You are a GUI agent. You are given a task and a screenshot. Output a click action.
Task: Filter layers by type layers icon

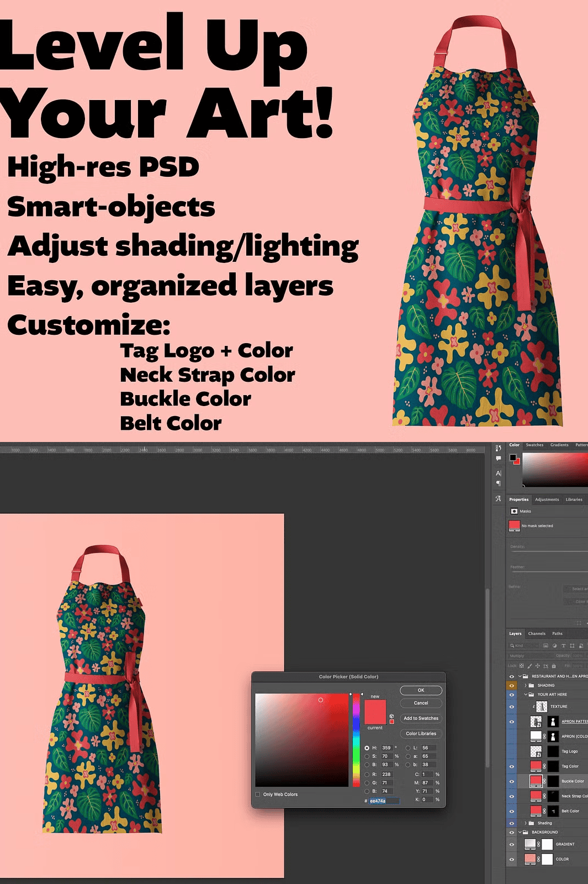(x=564, y=645)
